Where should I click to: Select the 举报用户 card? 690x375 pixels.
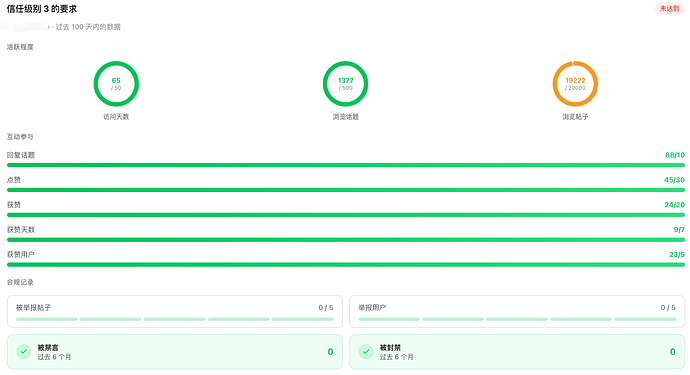[517, 311]
